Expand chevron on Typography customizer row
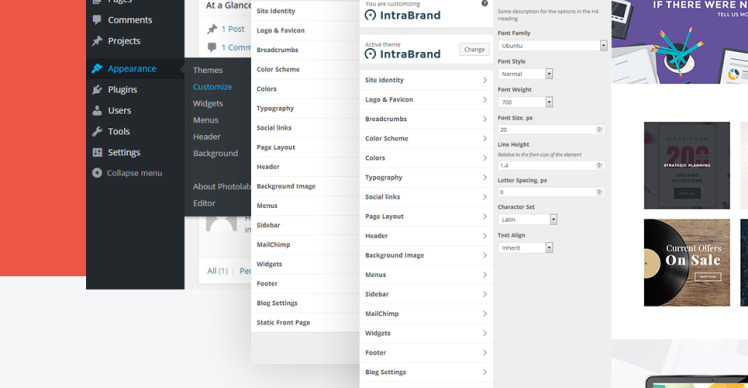Viewport: 748px width, 388px height. point(485,178)
